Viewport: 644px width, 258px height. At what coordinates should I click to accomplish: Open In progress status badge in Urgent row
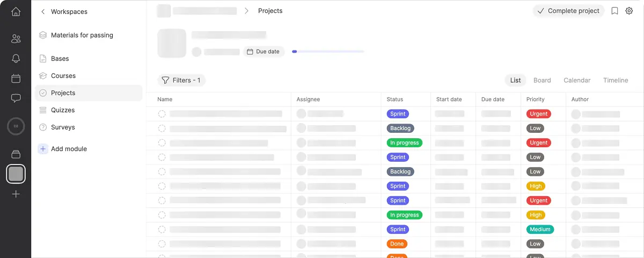pos(404,143)
